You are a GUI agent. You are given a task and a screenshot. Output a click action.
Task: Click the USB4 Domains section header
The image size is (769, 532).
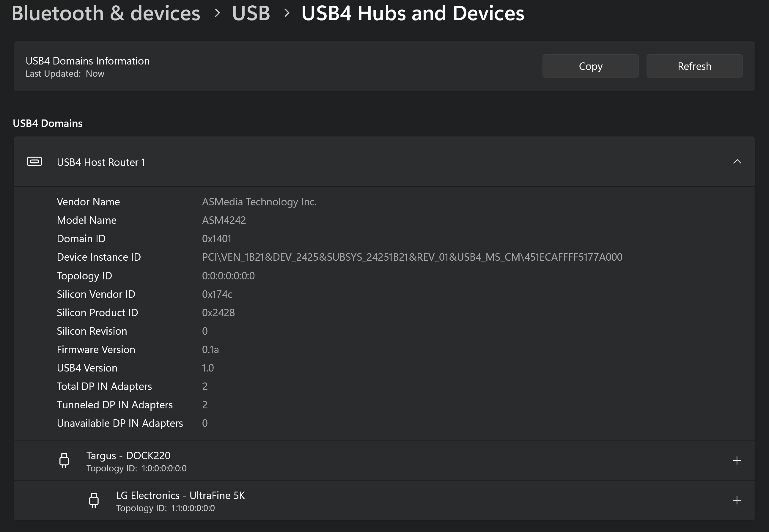48,123
